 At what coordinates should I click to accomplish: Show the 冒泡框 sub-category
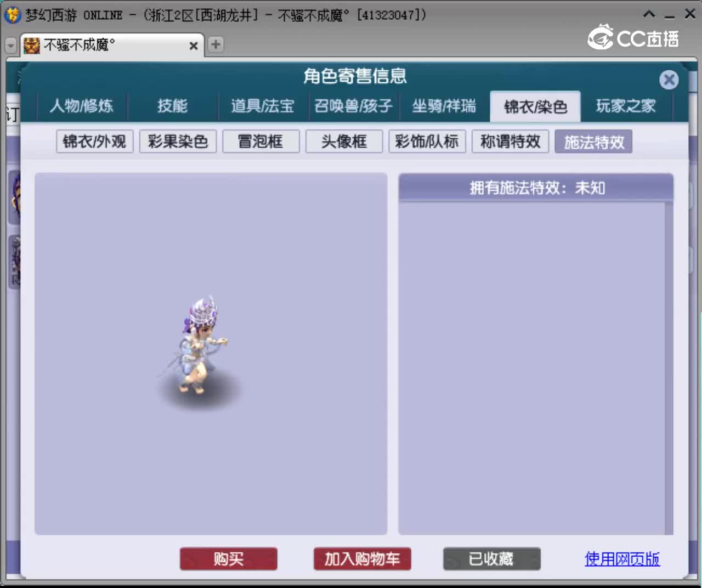[x=261, y=142]
